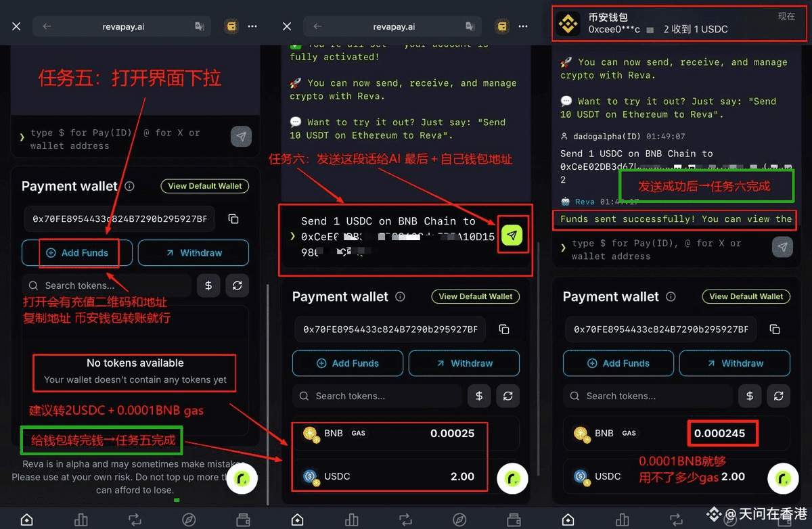Copy the wallet address in right screenshot
This screenshot has height=529, width=812.
click(775, 329)
